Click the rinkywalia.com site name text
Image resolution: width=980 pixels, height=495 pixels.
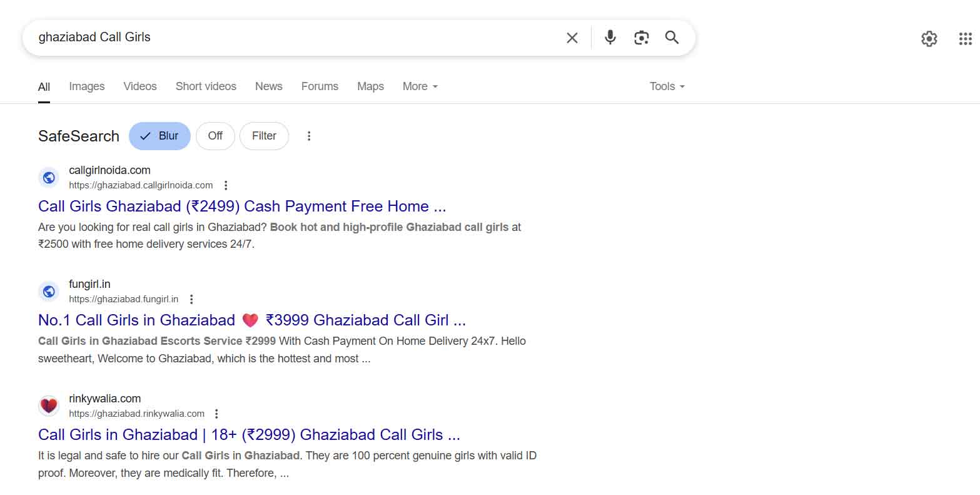point(104,399)
